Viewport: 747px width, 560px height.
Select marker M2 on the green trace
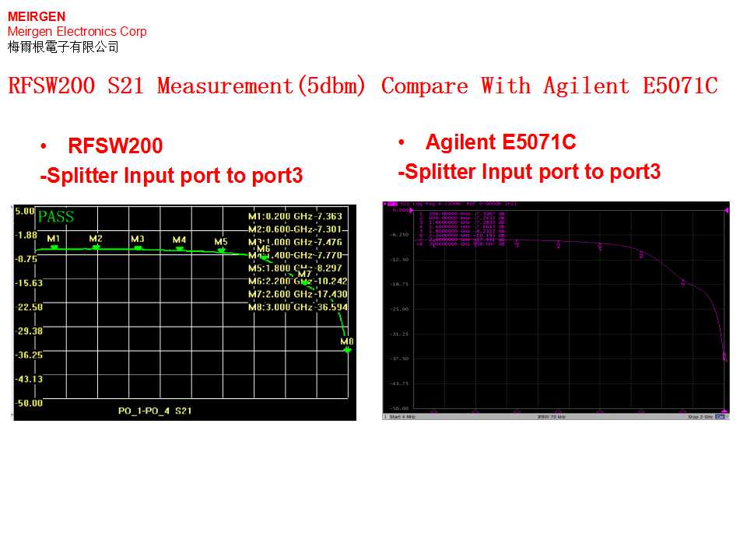[x=96, y=247]
